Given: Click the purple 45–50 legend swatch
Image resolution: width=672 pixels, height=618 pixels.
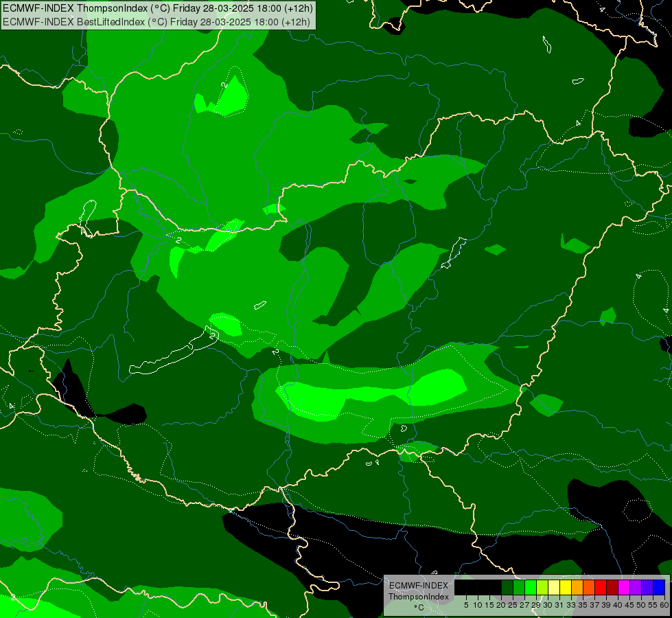Looking at the screenshot, I should [636, 587].
